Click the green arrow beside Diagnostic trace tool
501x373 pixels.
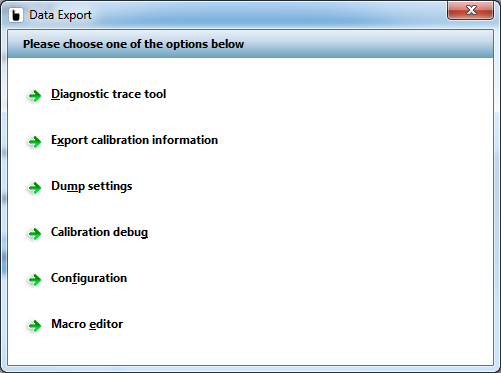[x=35, y=96]
